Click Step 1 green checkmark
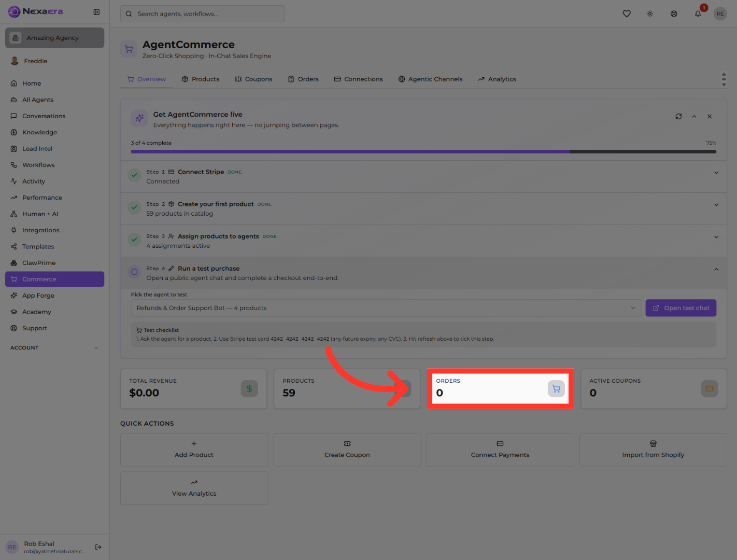This screenshot has height=560, width=737. (x=134, y=175)
